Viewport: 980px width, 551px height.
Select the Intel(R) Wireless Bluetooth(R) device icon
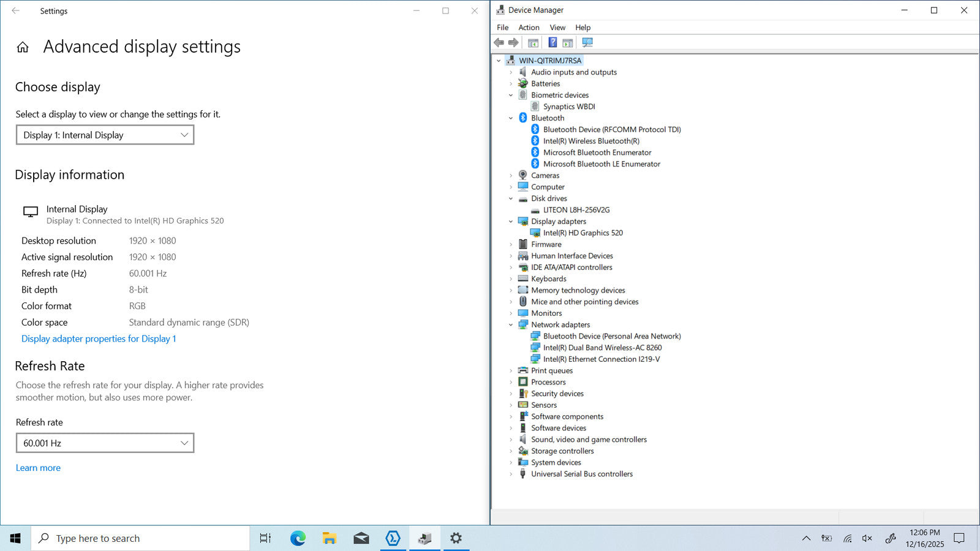tap(535, 141)
